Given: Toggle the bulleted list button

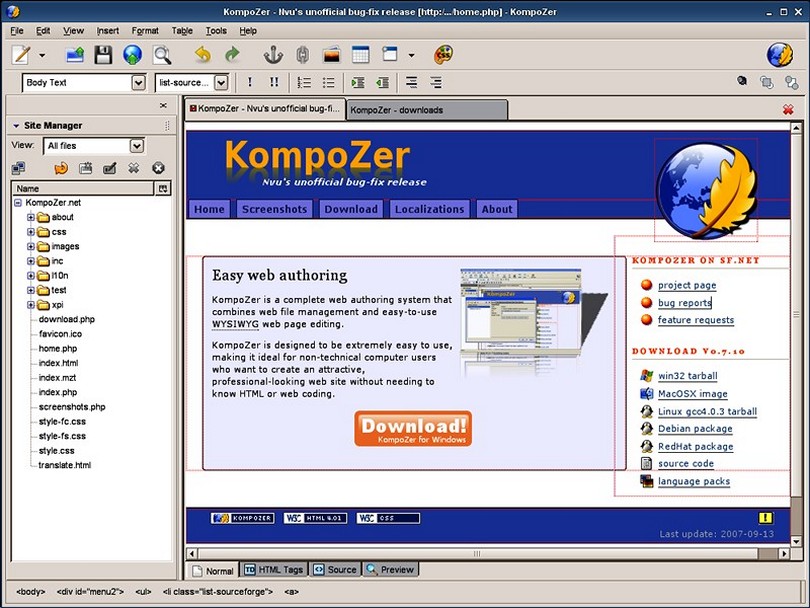Looking at the screenshot, I should coord(329,83).
